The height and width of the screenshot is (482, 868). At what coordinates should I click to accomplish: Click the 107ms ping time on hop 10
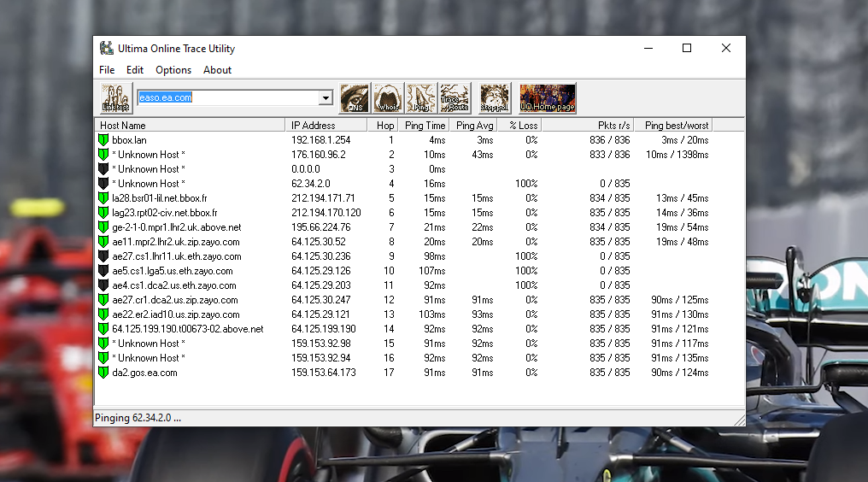[431, 271]
